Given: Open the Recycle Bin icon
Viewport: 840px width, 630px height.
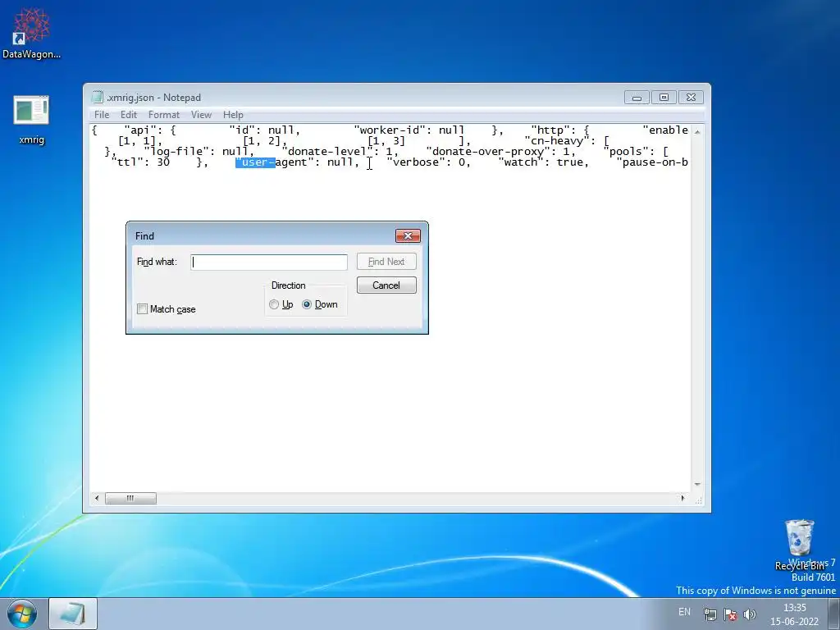Looking at the screenshot, I should point(800,545).
